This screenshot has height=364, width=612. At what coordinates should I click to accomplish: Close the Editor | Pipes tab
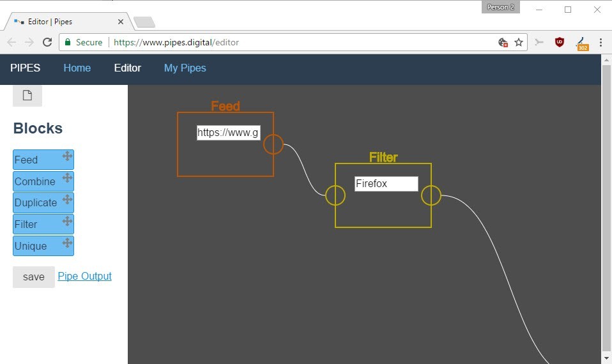(x=121, y=22)
